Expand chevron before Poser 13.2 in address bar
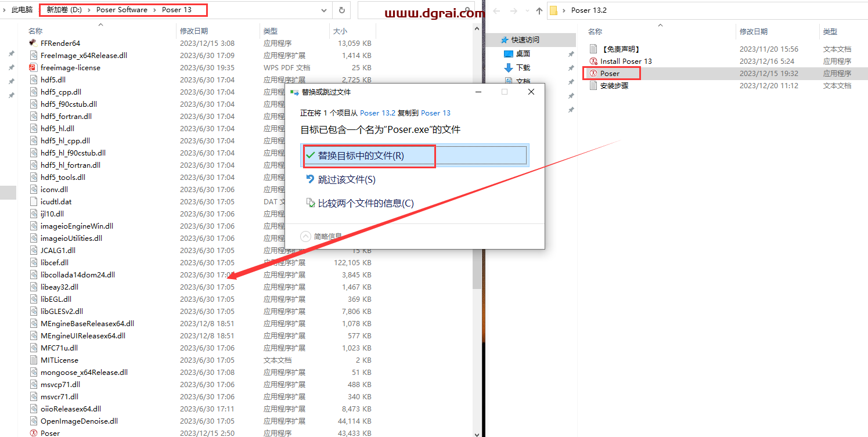 coord(564,10)
